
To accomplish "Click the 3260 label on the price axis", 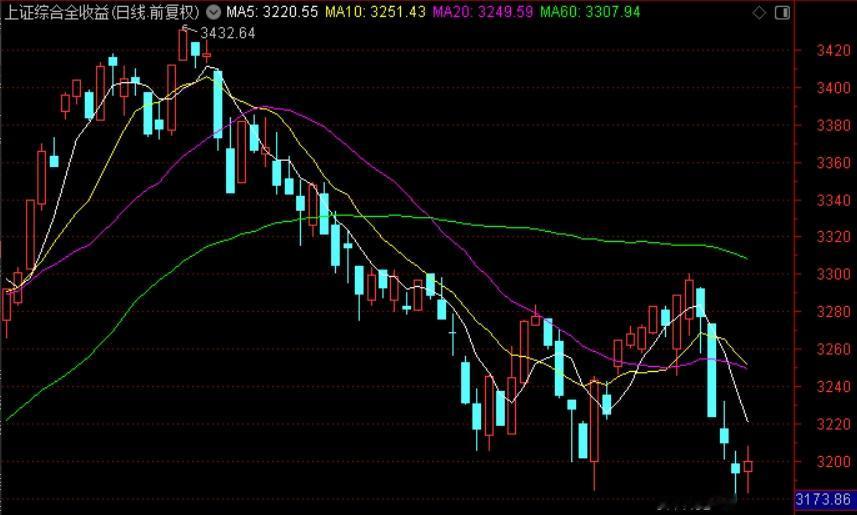I will 833,349.
